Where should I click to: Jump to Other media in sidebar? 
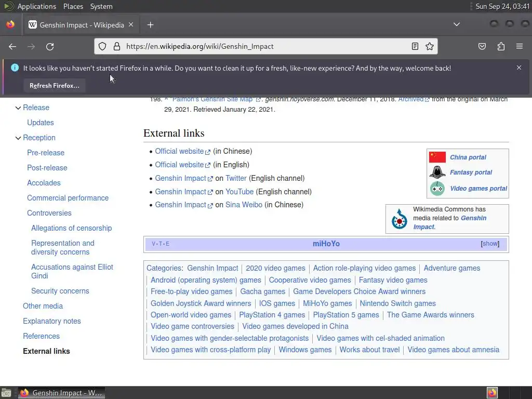[43, 306]
